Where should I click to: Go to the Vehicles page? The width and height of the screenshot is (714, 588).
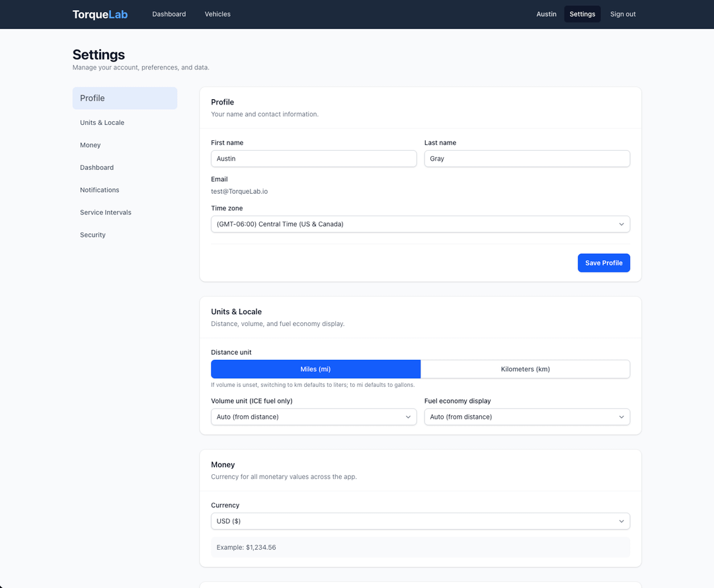(x=218, y=14)
